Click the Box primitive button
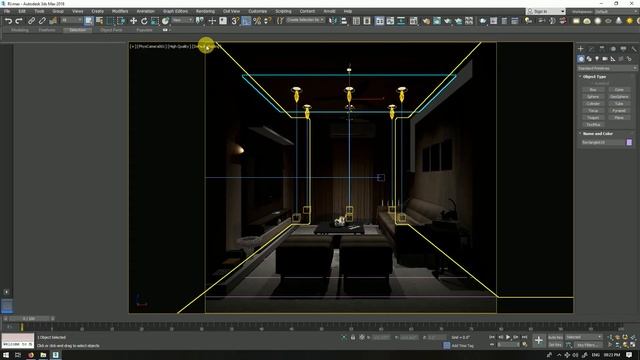The height and width of the screenshot is (360, 640). (x=593, y=90)
